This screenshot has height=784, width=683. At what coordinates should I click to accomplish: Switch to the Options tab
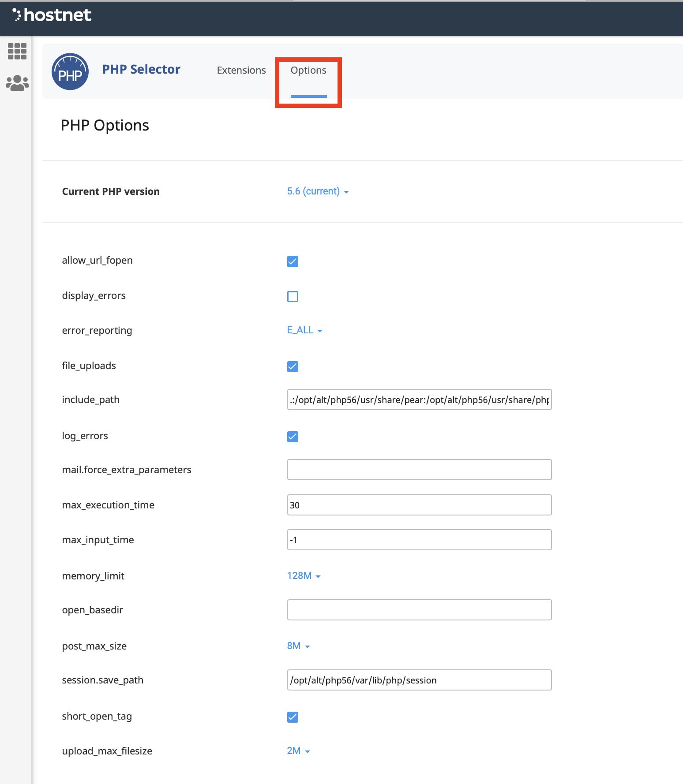[308, 70]
